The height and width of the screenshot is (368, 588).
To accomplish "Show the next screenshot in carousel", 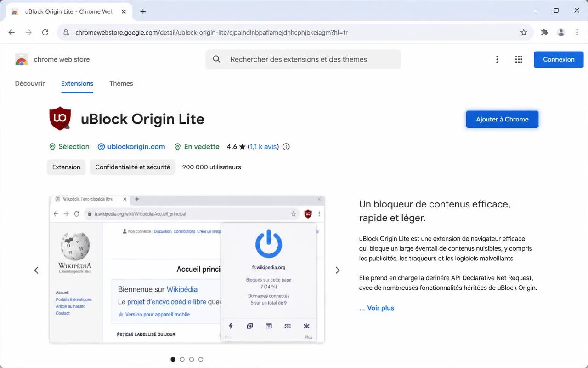I will (x=338, y=270).
